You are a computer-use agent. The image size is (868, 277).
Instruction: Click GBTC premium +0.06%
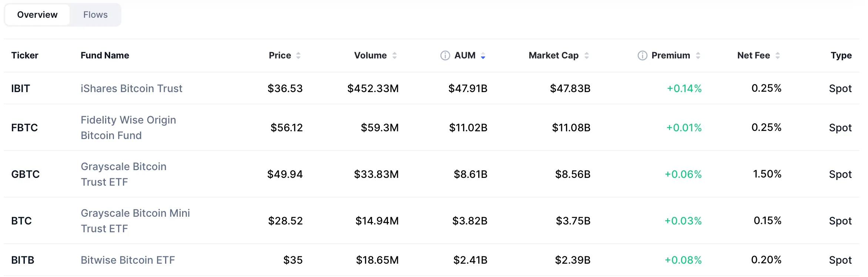683,174
